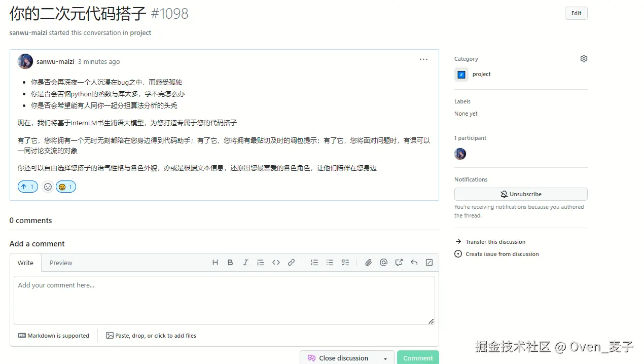Add a link via toolbar icon
This screenshot has width=644, height=364.
[x=291, y=263]
